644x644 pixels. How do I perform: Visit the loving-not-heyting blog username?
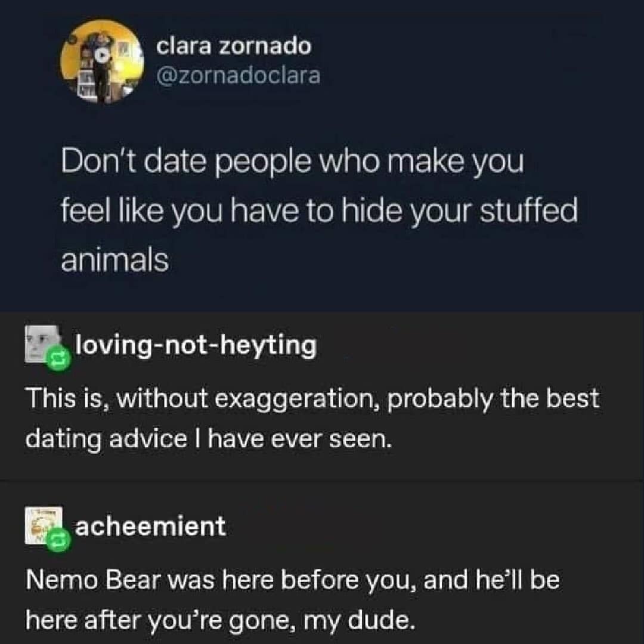[x=196, y=345]
